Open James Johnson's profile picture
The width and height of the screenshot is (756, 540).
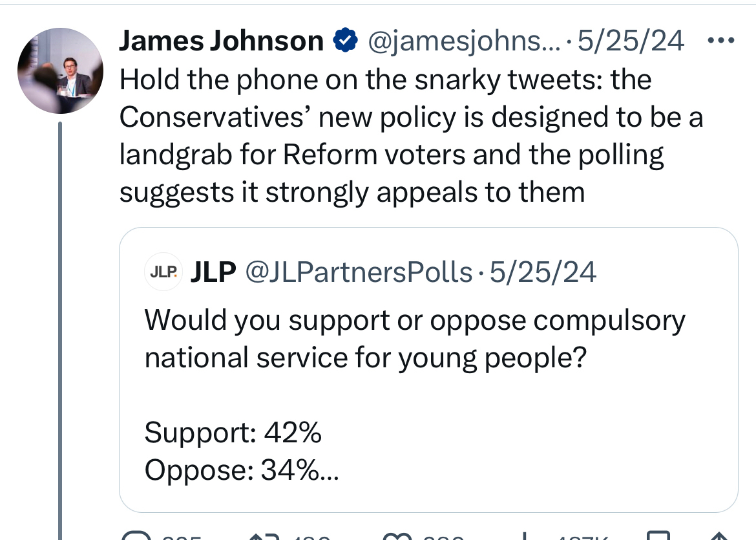tap(60, 71)
